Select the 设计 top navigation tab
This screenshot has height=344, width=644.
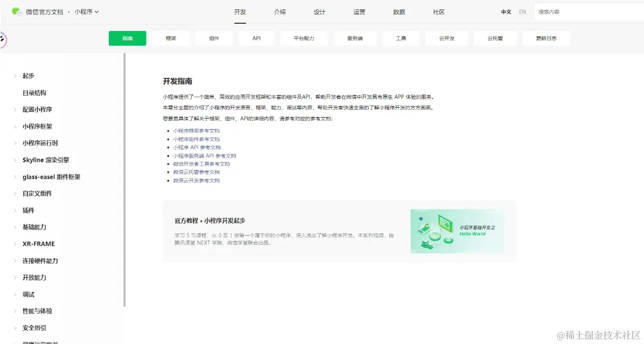click(319, 12)
